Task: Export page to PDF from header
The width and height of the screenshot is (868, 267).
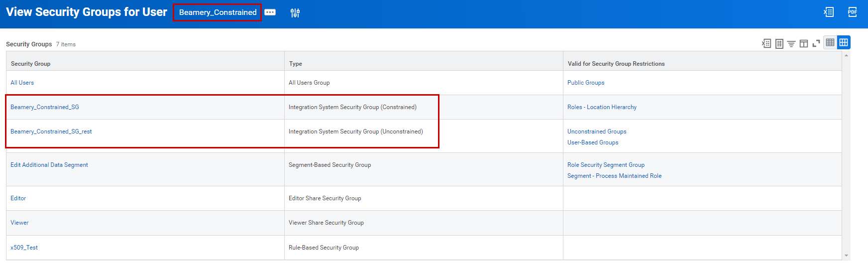Action: point(853,12)
